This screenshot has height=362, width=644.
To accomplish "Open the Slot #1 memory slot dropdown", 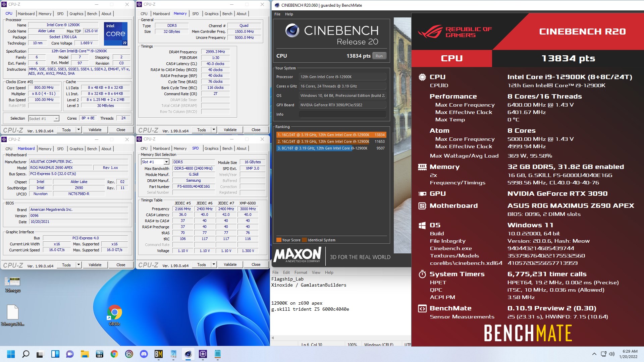I will 155,162.
